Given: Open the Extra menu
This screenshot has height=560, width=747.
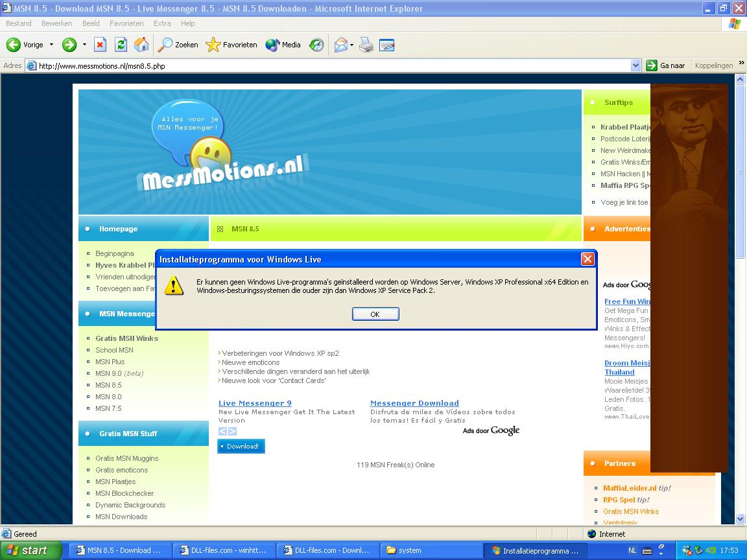Looking at the screenshot, I should pyautogui.click(x=162, y=23).
